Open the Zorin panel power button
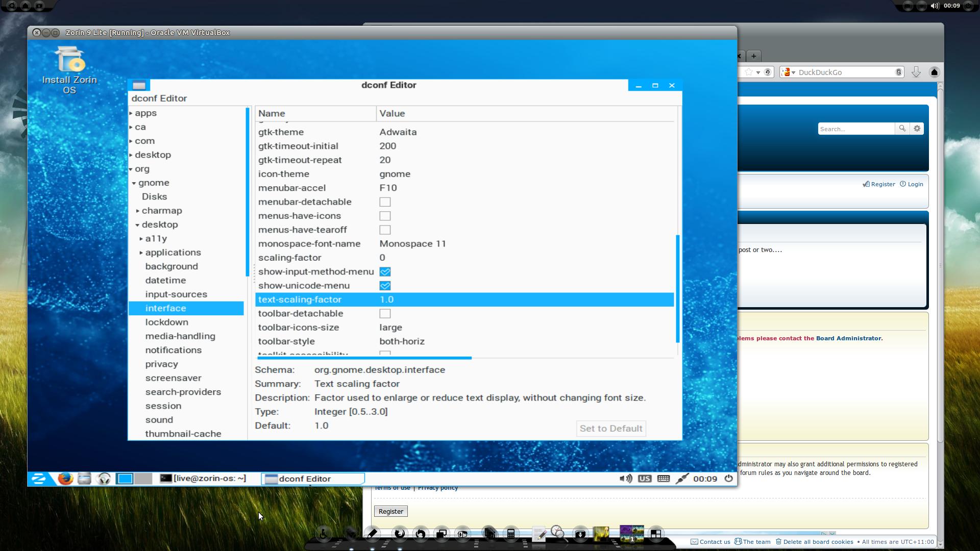980x551 pixels. (x=729, y=479)
